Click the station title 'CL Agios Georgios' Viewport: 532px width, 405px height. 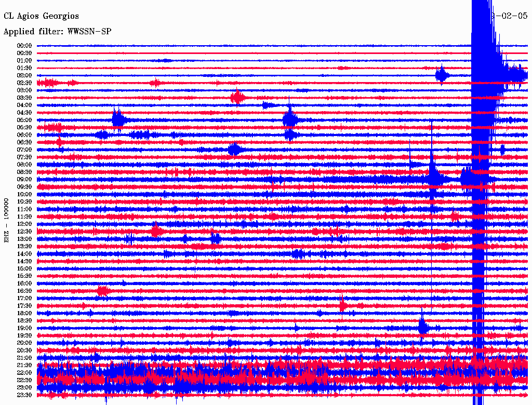(41, 16)
